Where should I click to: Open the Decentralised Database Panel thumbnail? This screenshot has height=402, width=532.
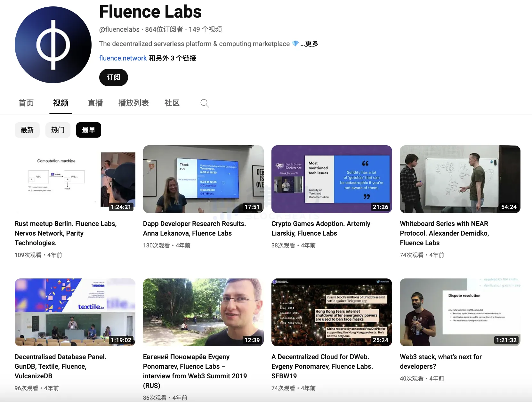coord(75,312)
